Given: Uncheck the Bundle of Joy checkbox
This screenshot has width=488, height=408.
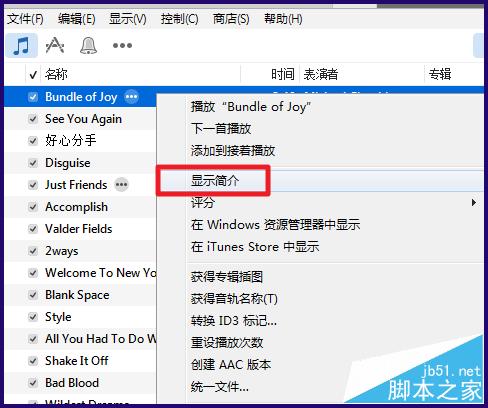Looking at the screenshot, I should click(33, 97).
